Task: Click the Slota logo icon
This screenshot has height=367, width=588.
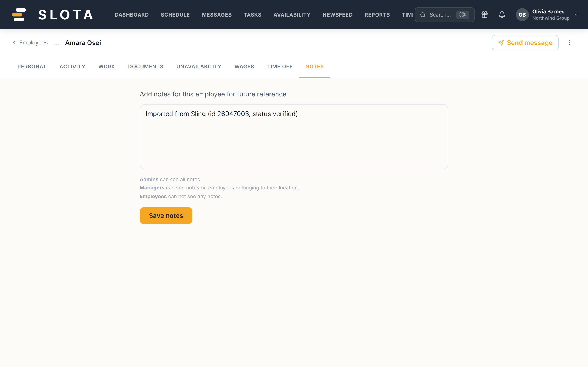Action: tap(19, 14)
